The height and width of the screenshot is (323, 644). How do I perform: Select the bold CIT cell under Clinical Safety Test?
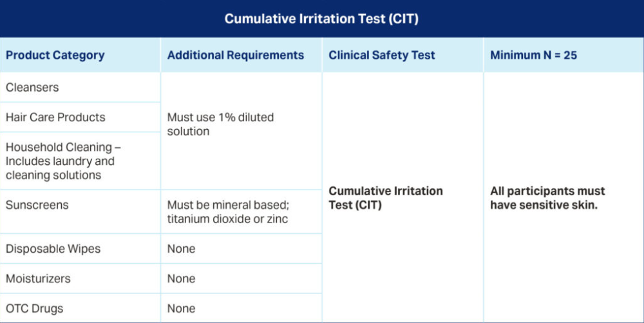[385, 198]
